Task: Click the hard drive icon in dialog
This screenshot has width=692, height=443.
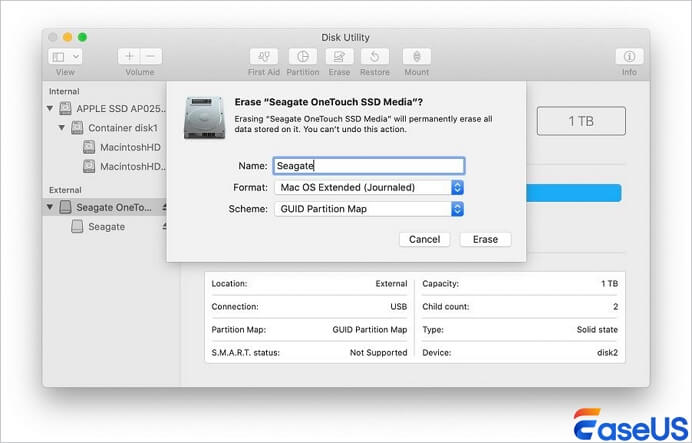Action: pyautogui.click(x=204, y=117)
